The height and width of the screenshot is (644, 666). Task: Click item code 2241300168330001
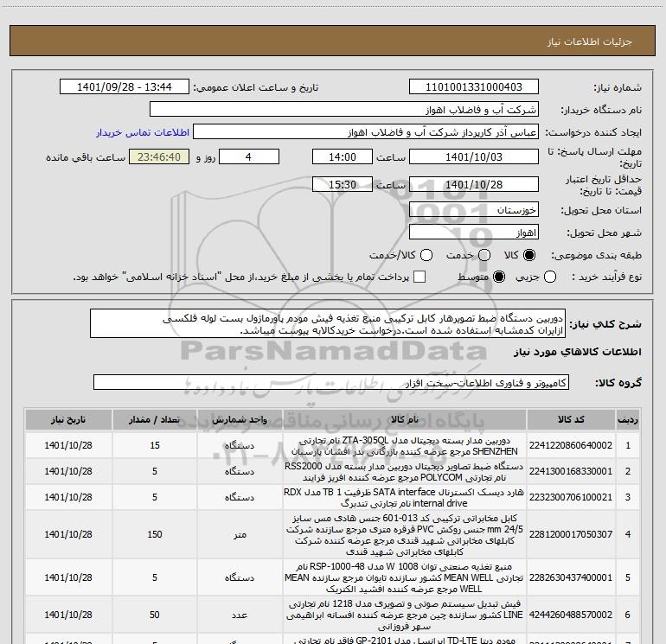tap(571, 471)
